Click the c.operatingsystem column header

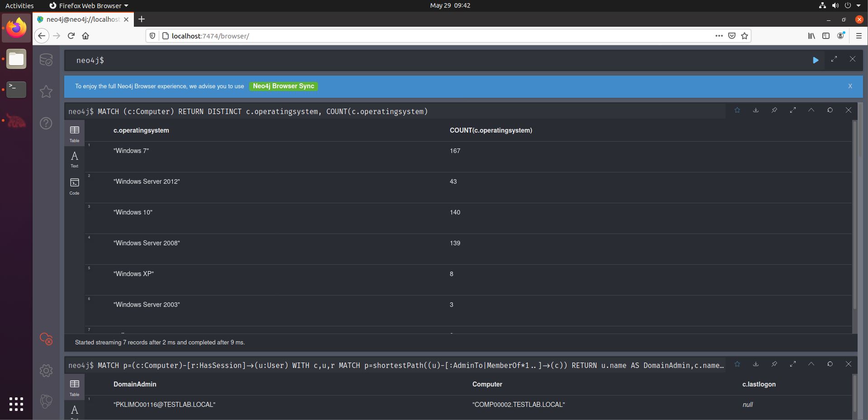coord(141,130)
